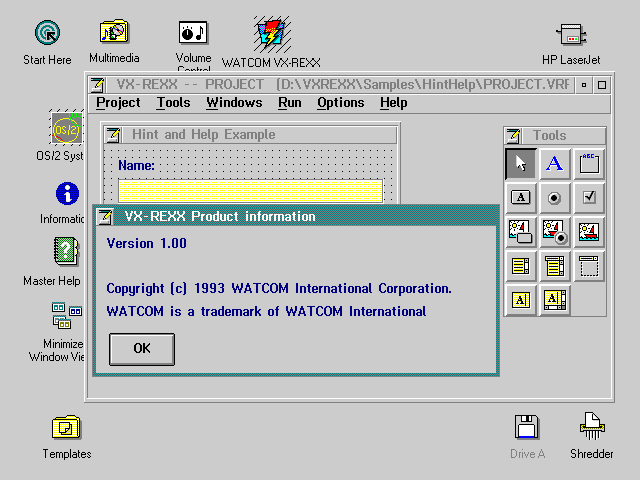Viewport: 640px width, 480px height.
Task: Choose the combination box tool with list
Action: click(x=554, y=266)
